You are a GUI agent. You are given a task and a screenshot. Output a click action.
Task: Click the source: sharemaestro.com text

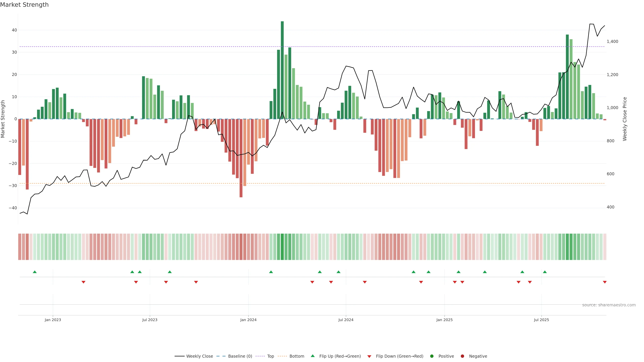coord(609,305)
